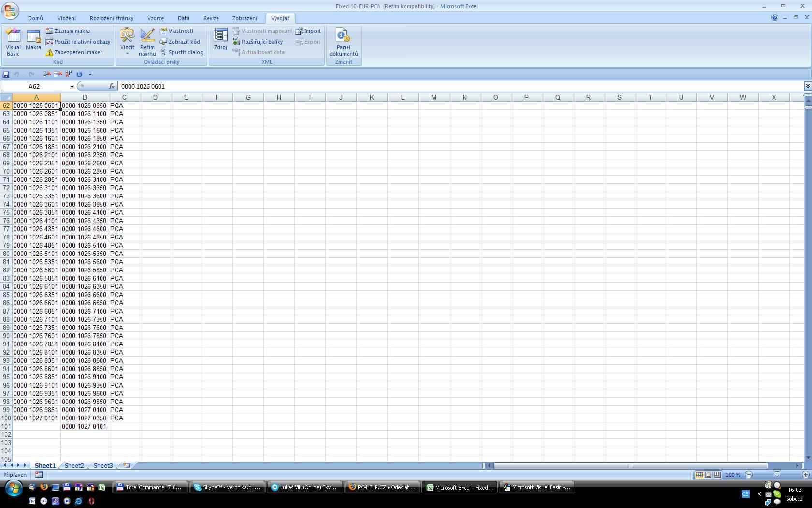Open the Panel dokumentů
The image size is (812, 508).
343,42
